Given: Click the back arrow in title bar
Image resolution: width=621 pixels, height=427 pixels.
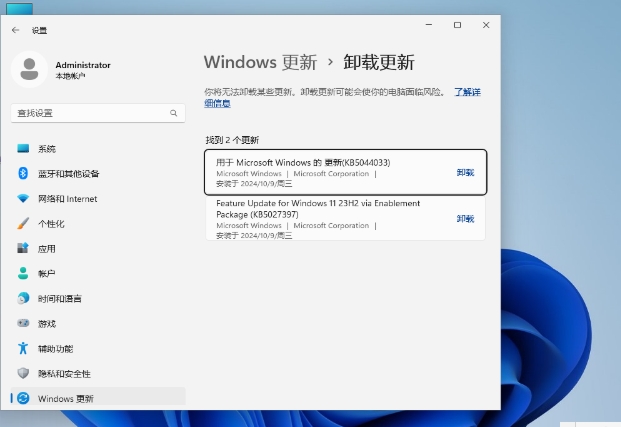Looking at the screenshot, I should pos(16,30).
